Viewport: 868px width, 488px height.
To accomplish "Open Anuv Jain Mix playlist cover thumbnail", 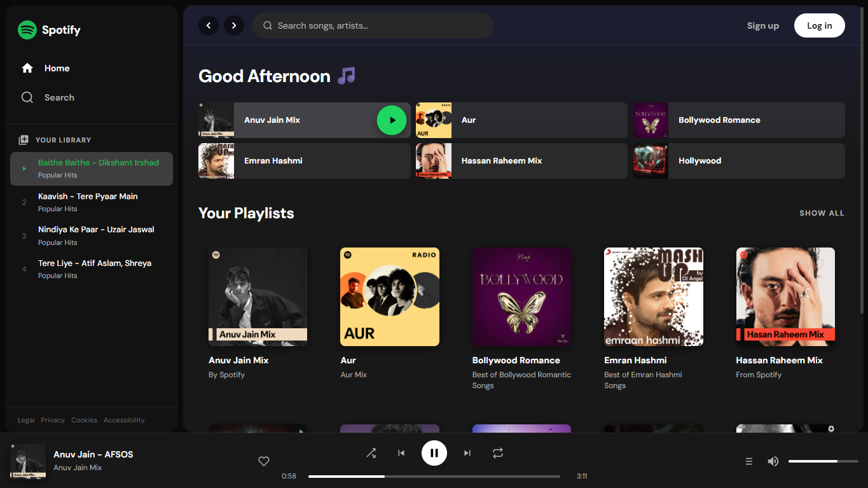I will (x=258, y=296).
